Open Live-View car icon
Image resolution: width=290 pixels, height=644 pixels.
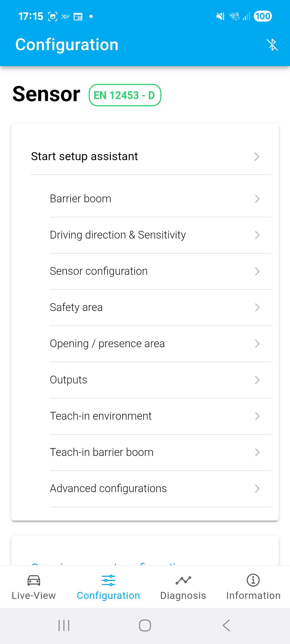34,580
